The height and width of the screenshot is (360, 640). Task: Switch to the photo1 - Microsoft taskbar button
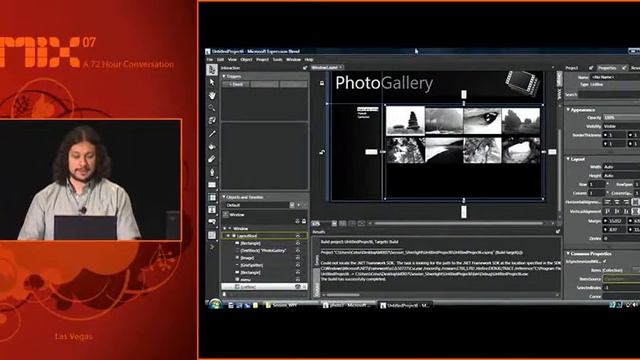[x=347, y=305]
